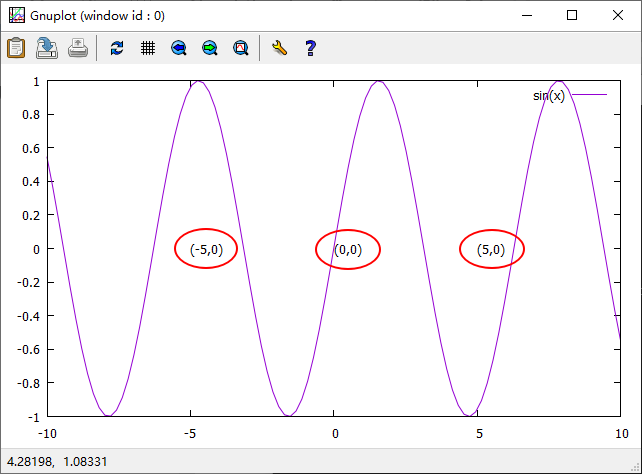Apply the previous zoom settings

tap(179, 48)
